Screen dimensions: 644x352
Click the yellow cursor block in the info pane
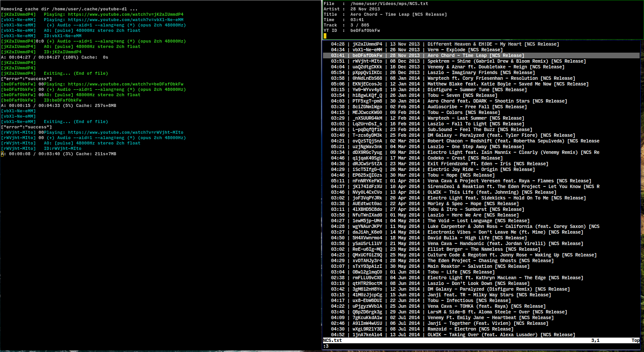pyautogui.click(x=325, y=36)
